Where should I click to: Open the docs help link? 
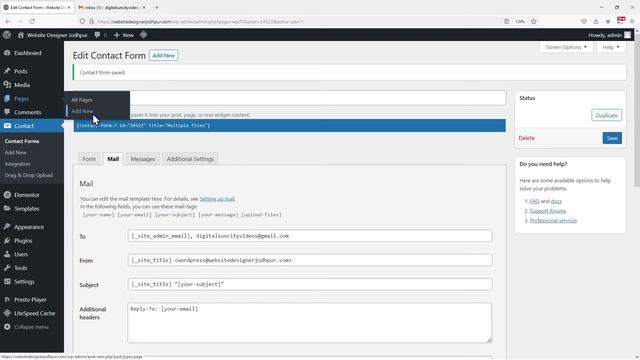556,201
